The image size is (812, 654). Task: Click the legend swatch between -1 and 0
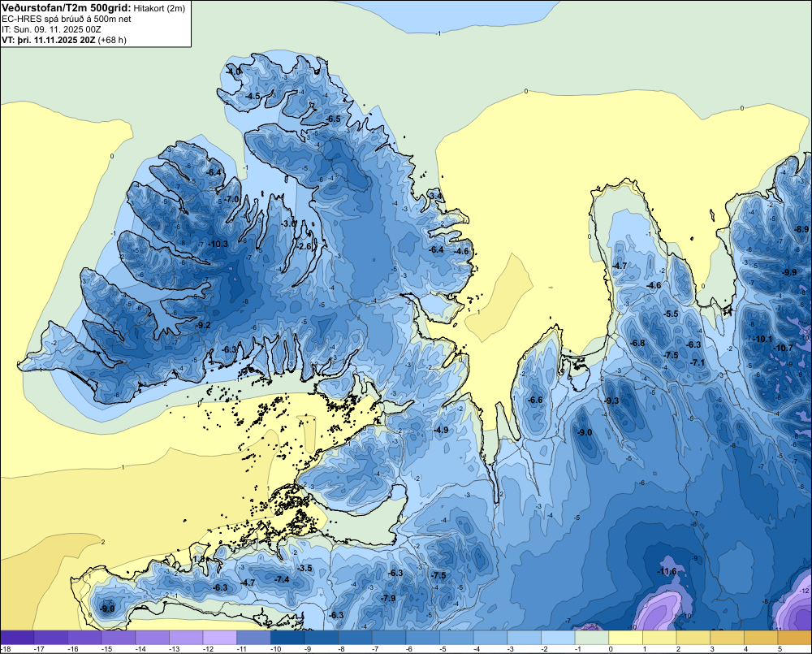(592, 638)
